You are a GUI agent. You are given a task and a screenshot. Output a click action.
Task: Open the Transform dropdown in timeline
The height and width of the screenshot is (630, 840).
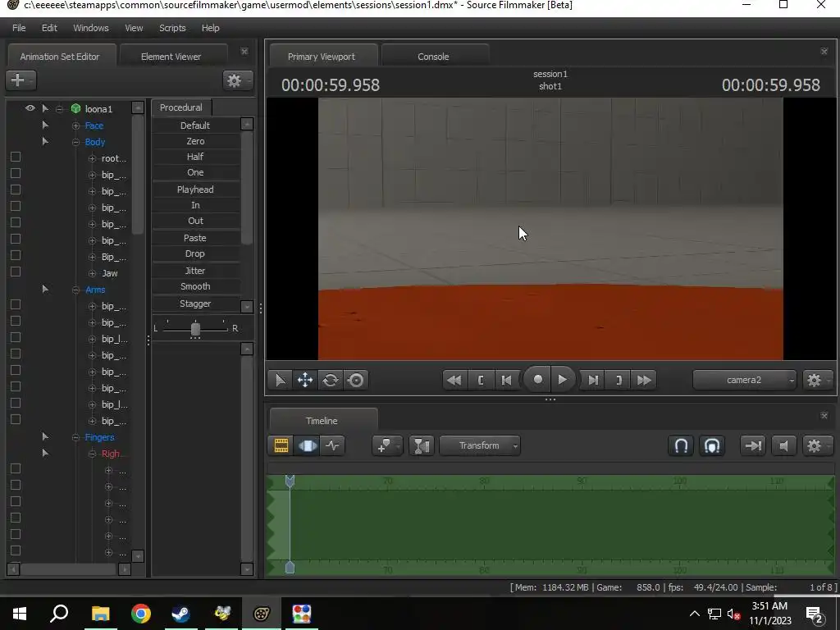pos(479,445)
